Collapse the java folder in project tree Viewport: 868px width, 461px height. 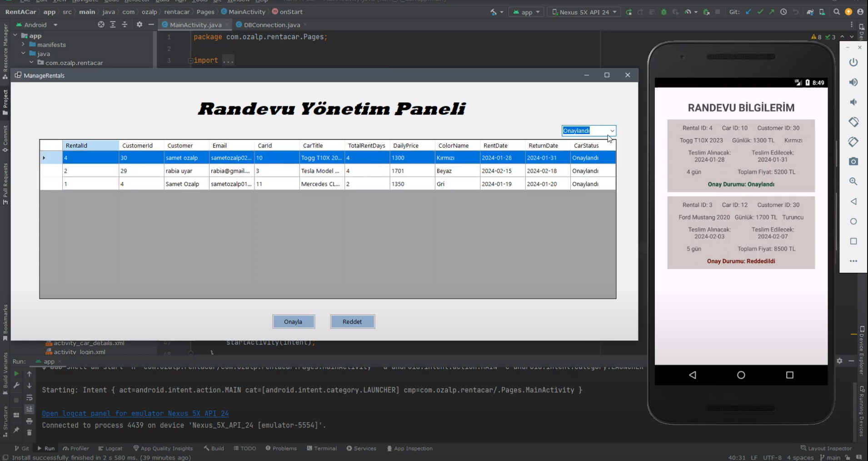point(23,54)
